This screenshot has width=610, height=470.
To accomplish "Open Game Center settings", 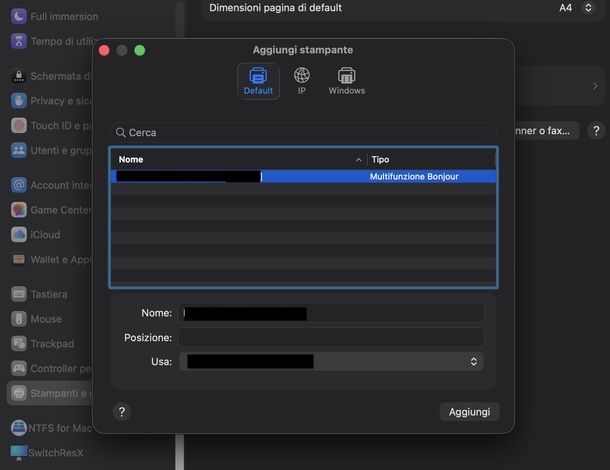I will (51, 210).
